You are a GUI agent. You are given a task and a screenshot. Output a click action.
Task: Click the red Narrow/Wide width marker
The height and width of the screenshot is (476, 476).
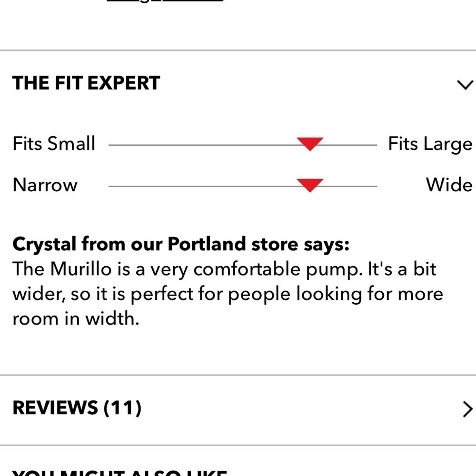(x=310, y=185)
